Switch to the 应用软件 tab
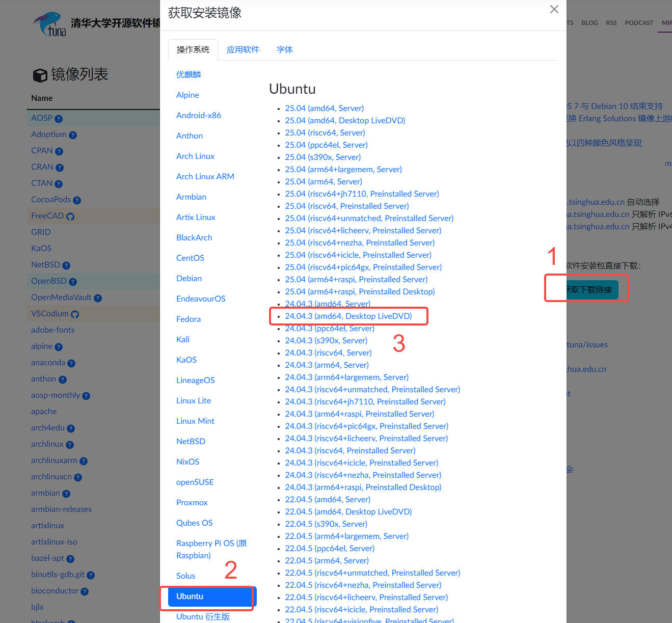The width and height of the screenshot is (672, 623). (x=243, y=49)
